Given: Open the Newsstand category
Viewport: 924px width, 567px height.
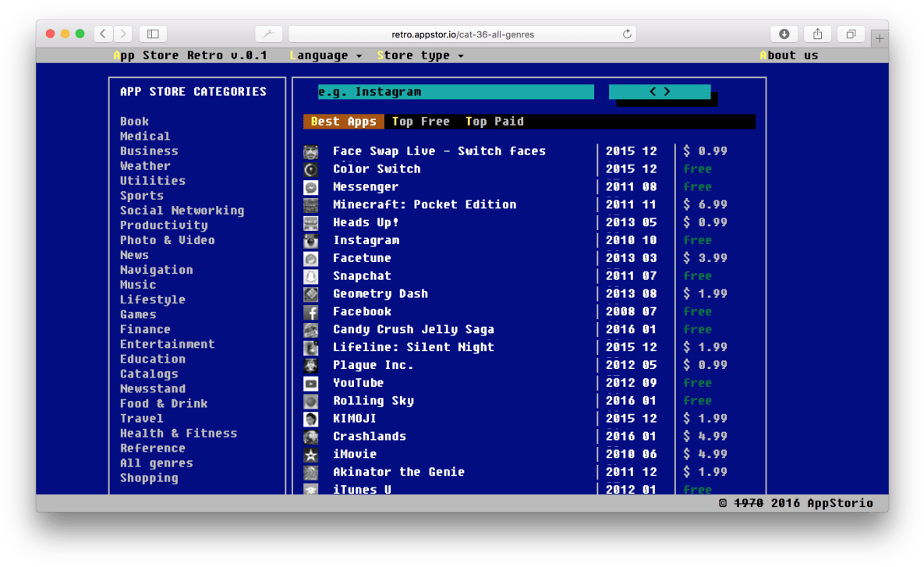Looking at the screenshot, I should point(153,389).
